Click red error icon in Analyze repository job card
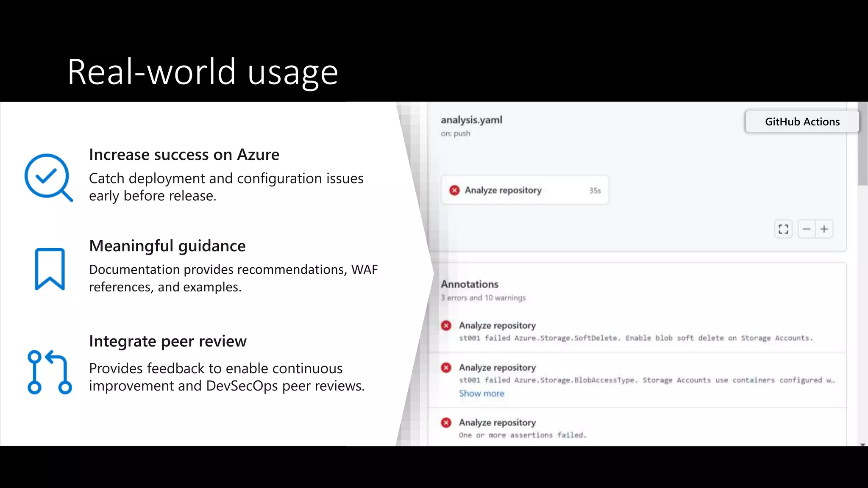Screen dimensions: 868x488 [x=454, y=190]
